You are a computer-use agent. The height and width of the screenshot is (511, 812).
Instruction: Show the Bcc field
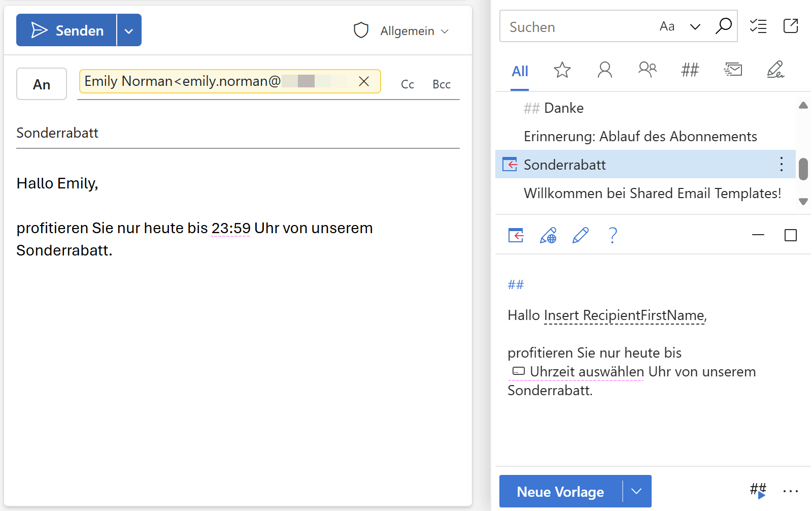pos(442,84)
